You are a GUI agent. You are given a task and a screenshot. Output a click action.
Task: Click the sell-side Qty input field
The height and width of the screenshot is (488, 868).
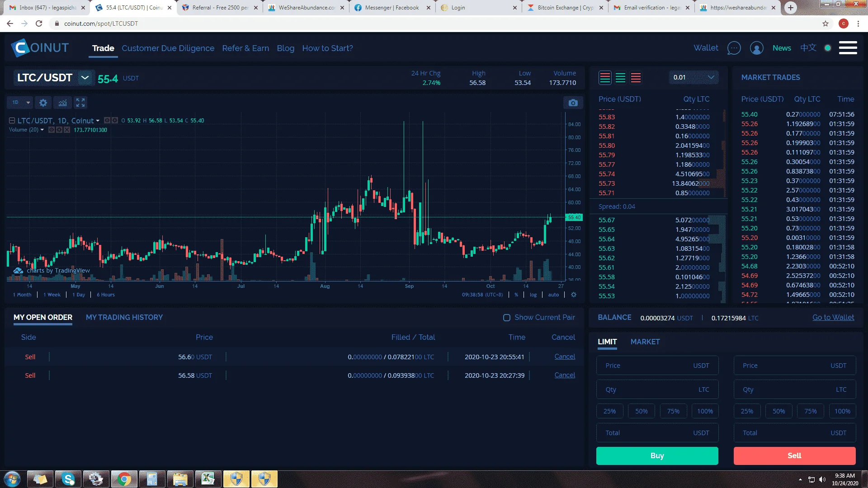(794, 389)
